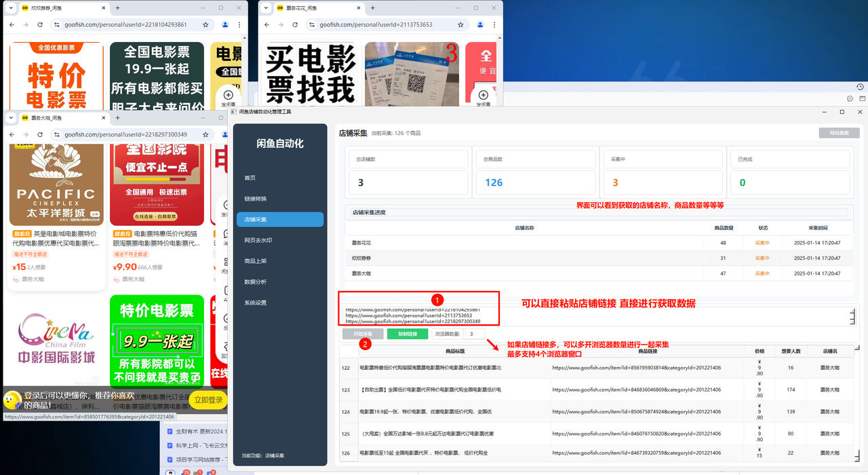Close the 欣欣券券_闲鱼 tab
The width and height of the screenshot is (868, 475).
click(x=102, y=8)
